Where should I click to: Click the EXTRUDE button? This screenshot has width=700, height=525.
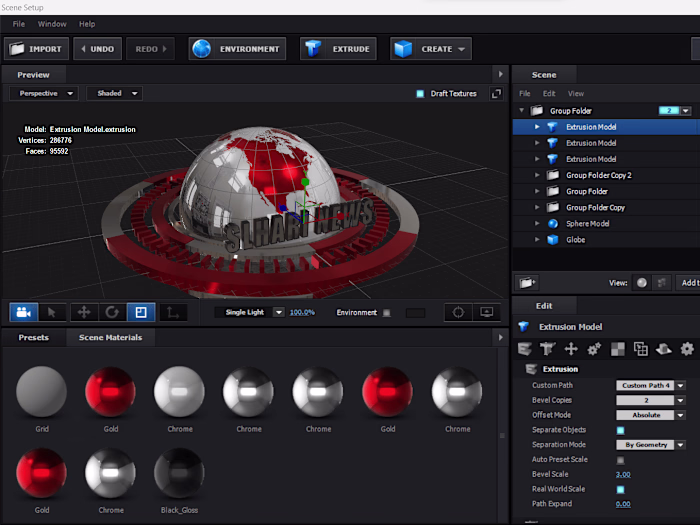(338, 49)
